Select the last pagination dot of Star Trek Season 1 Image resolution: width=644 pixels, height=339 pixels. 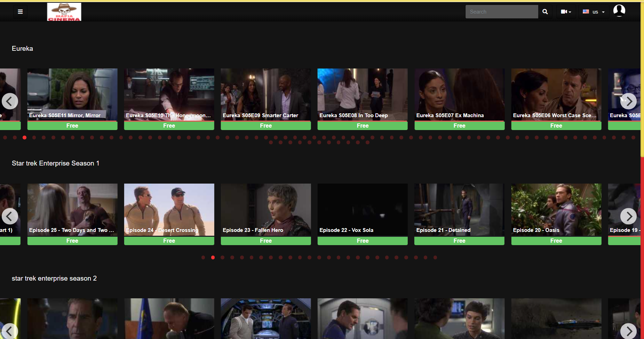pos(435,258)
